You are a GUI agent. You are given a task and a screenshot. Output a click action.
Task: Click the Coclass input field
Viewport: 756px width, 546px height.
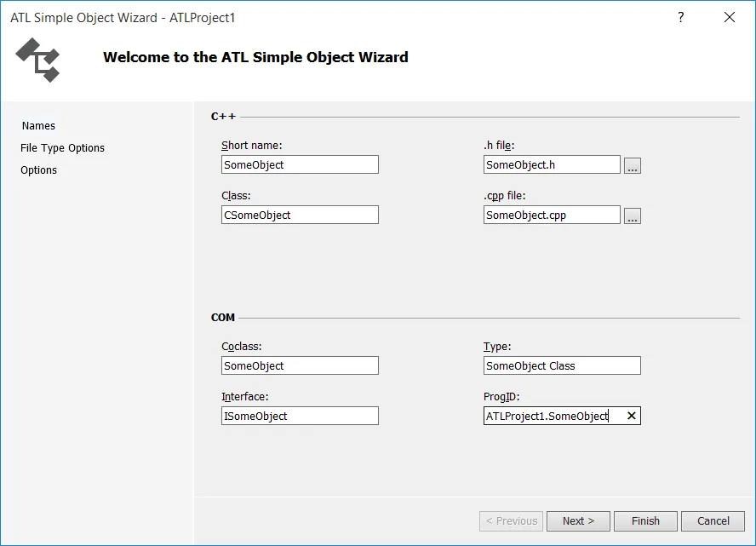pos(299,366)
